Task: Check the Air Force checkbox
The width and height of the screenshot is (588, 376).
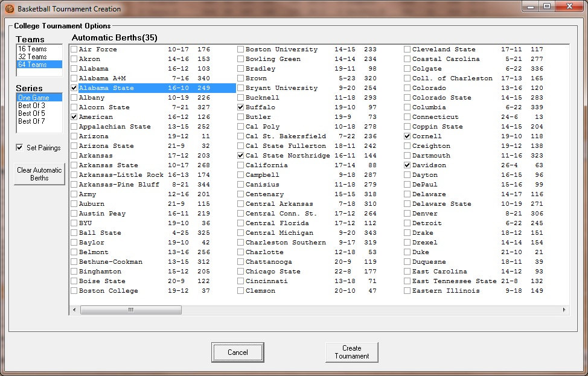Action: click(x=74, y=49)
